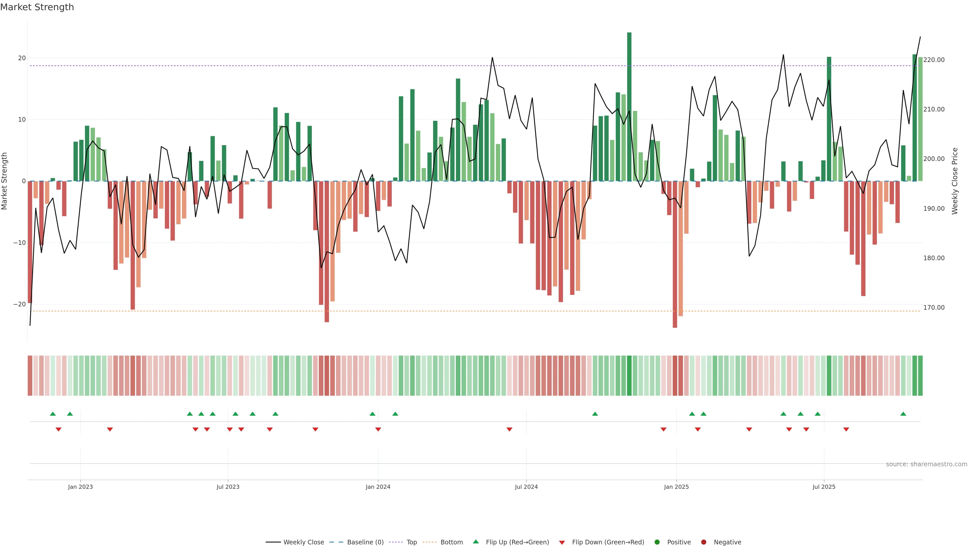Image resolution: width=980 pixels, height=551 pixels.
Task: Click the Flip Down red triangle legend icon
Action: 562,542
